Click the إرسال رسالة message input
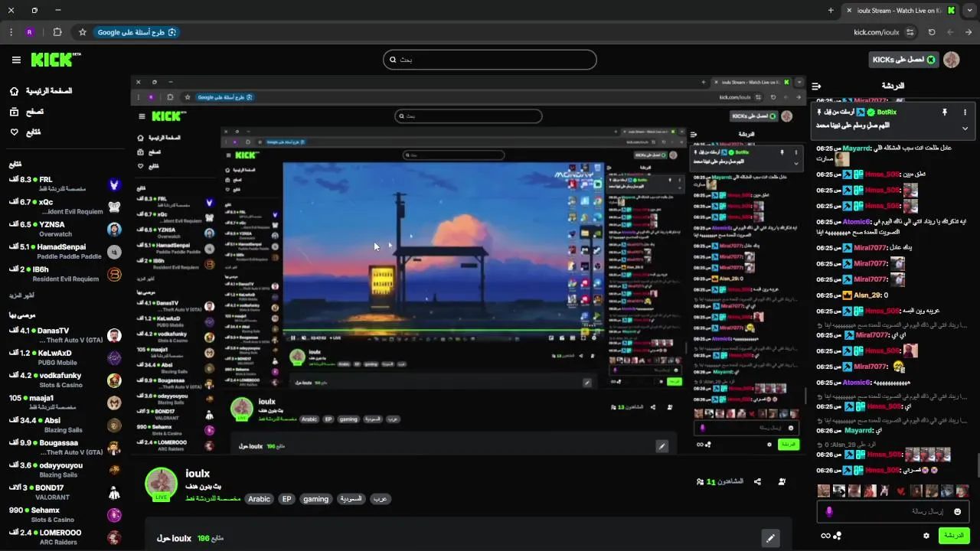The image size is (980, 551). 893,511
